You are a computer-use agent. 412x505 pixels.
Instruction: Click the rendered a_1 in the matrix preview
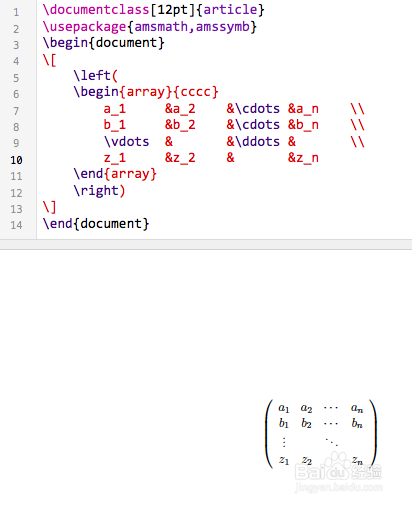pyautogui.click(x=284, y=408)
